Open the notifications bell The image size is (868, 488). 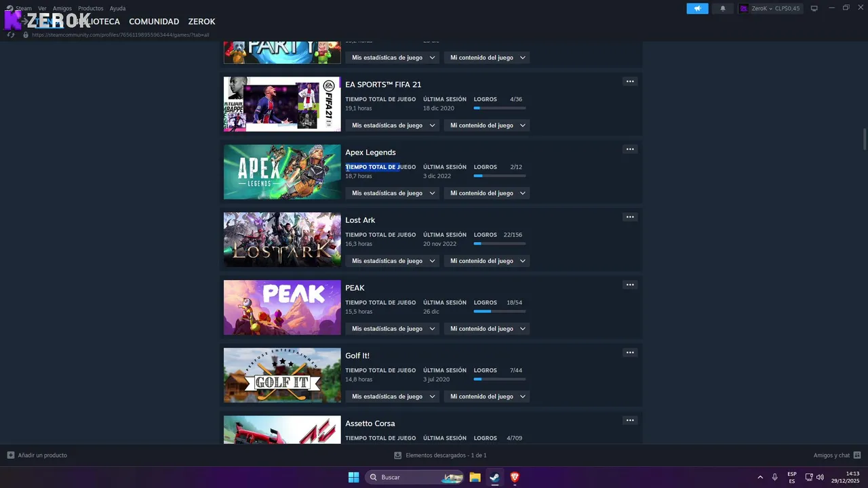(x=722, y=8)
